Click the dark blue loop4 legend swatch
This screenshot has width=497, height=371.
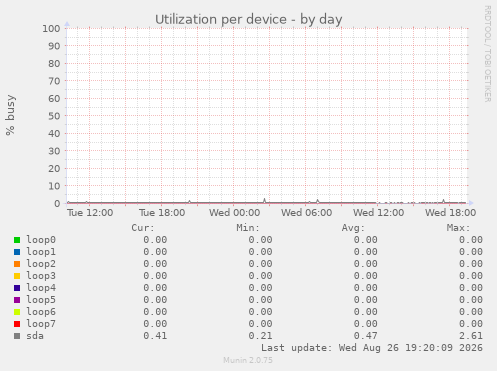17,288
